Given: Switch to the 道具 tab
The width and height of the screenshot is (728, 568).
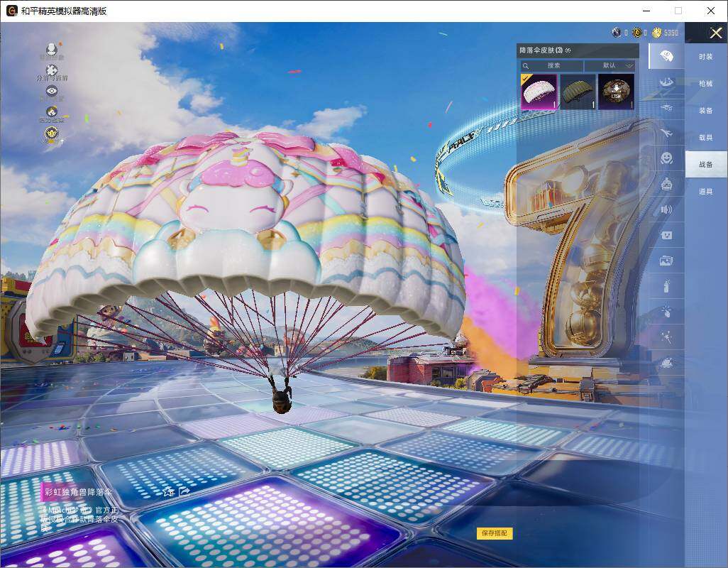Looking at the screenshot, I should pos(706,192).
